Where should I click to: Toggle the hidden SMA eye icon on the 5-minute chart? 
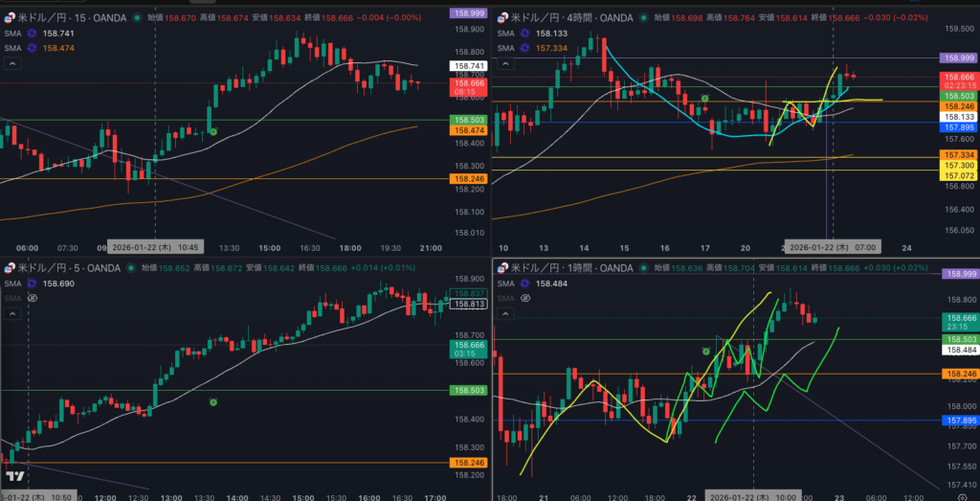point(32,298)
